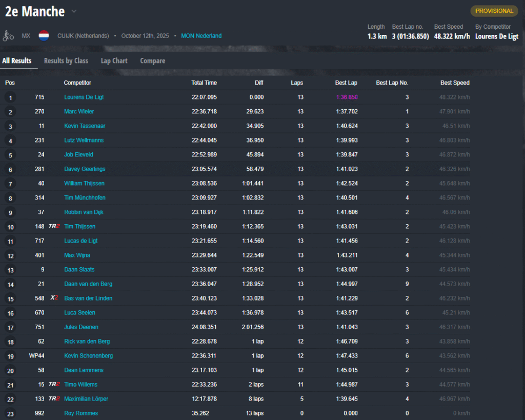This screenshot has height=420, width=525.
Task: Click the TR2 badge next to Maximilian Lörper
Action: click(54, 398)
